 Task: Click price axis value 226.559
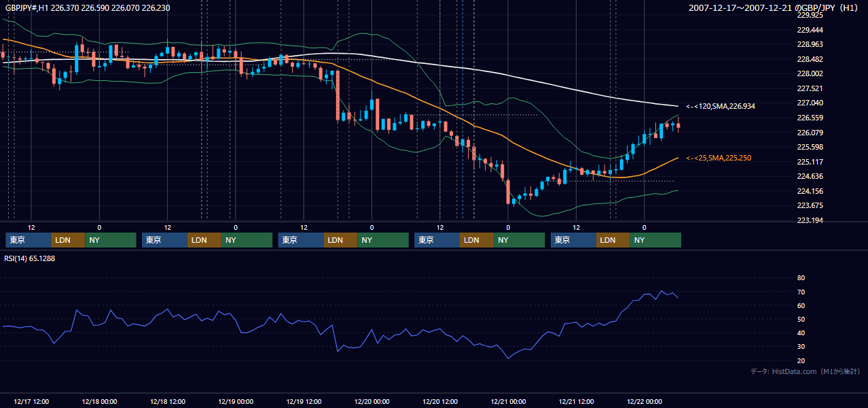(810, 118)
